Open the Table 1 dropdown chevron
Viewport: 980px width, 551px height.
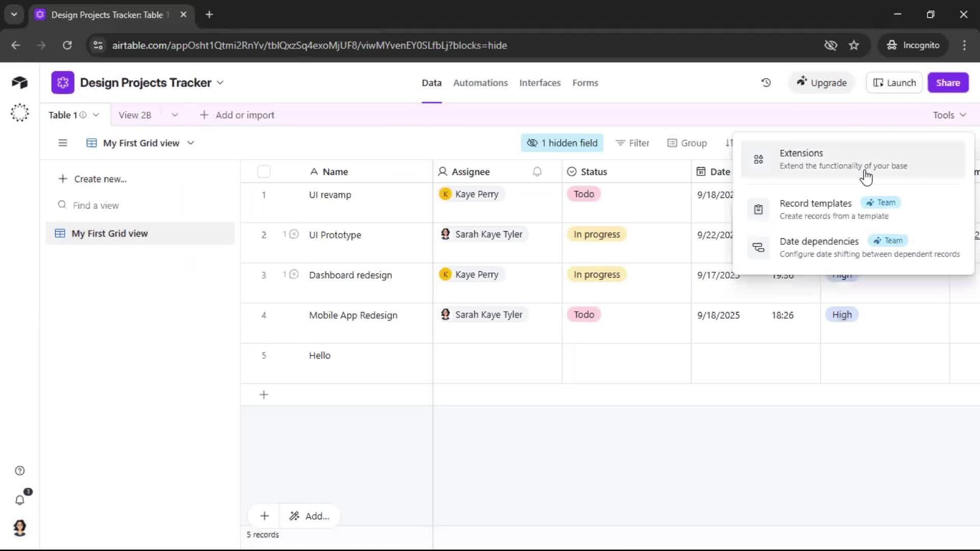pos(96,115)
